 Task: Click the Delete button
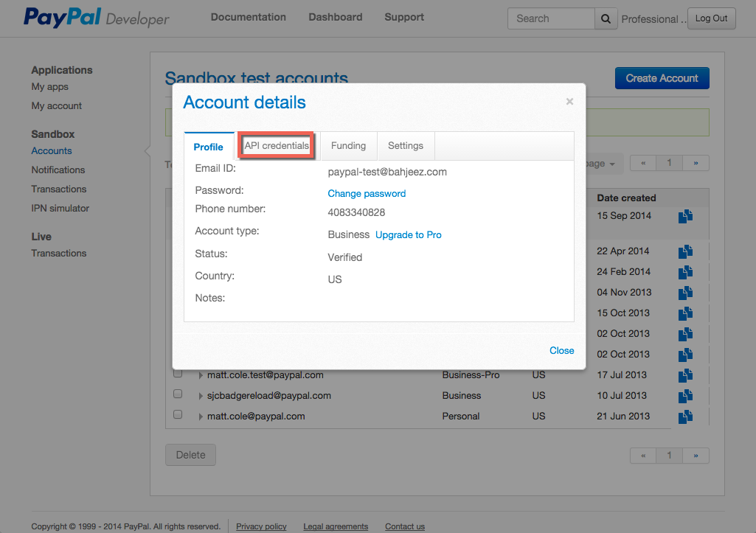190,455
